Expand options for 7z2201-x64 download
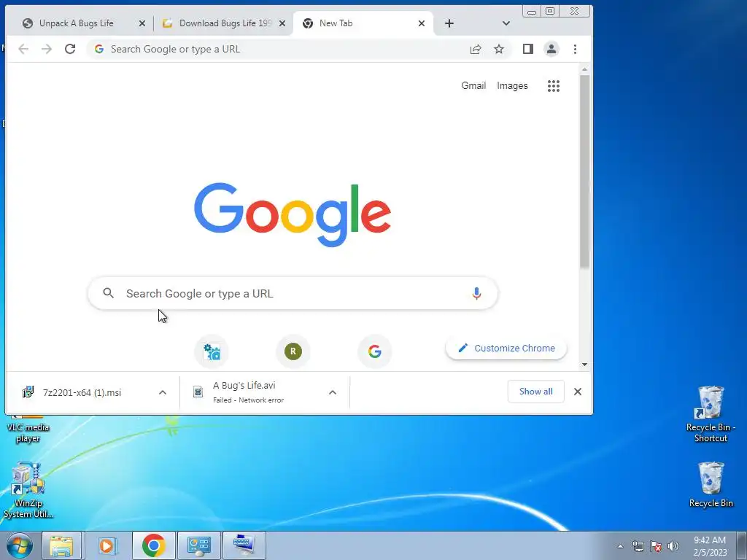Image resolution: width=747 pixels, height=560 pixels. click(x=163, y=392)
